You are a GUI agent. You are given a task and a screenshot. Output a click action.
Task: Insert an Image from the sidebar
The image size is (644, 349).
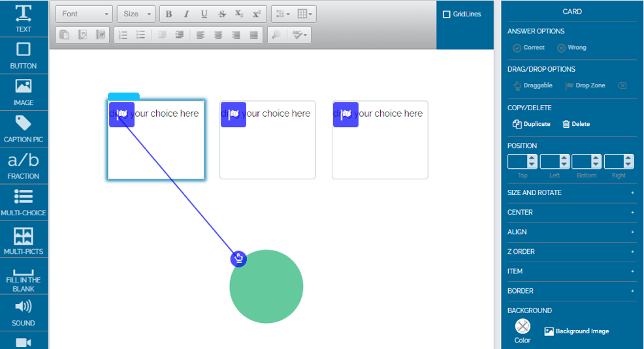(x=24, y=92)
